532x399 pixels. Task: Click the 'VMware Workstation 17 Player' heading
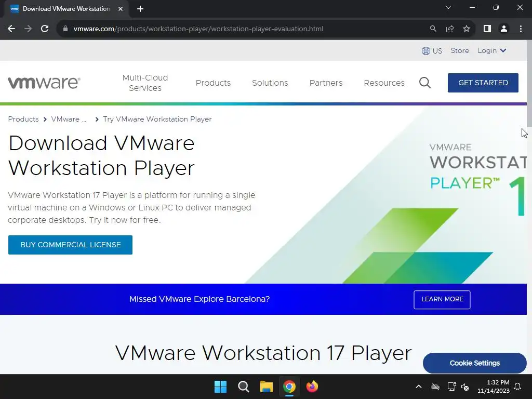coord(263,353)
